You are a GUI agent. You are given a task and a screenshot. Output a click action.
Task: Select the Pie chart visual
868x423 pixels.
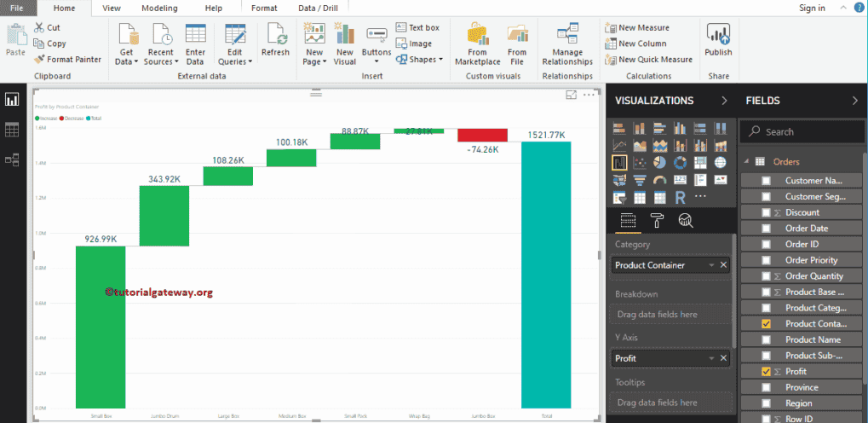click(660, 162)
